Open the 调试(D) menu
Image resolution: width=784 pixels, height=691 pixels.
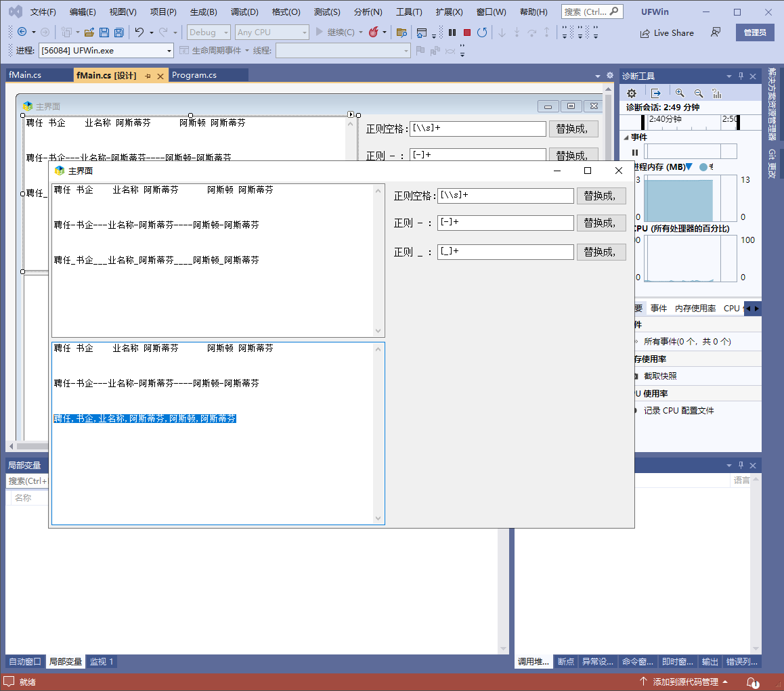pyautogui.click(x=244, y=12)
